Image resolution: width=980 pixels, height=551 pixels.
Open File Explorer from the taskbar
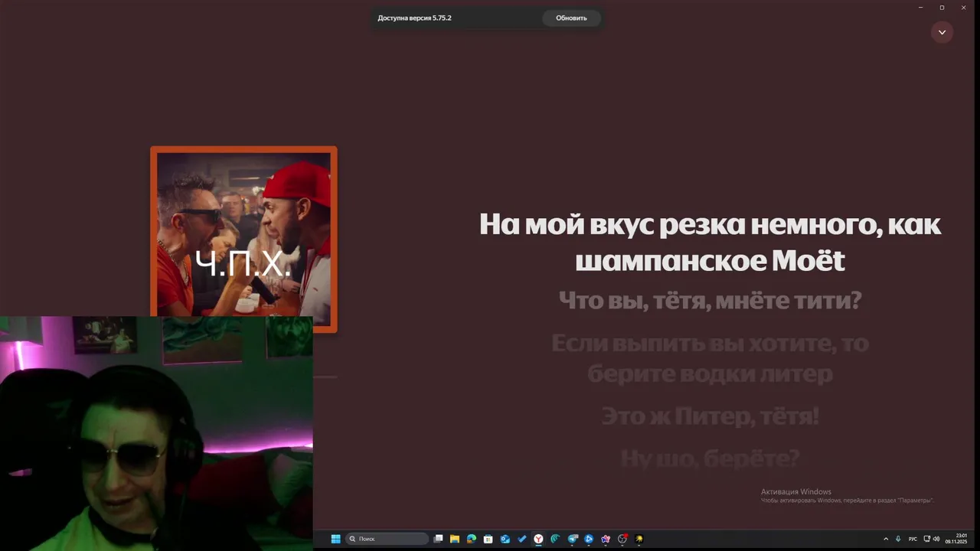[455, 539]
